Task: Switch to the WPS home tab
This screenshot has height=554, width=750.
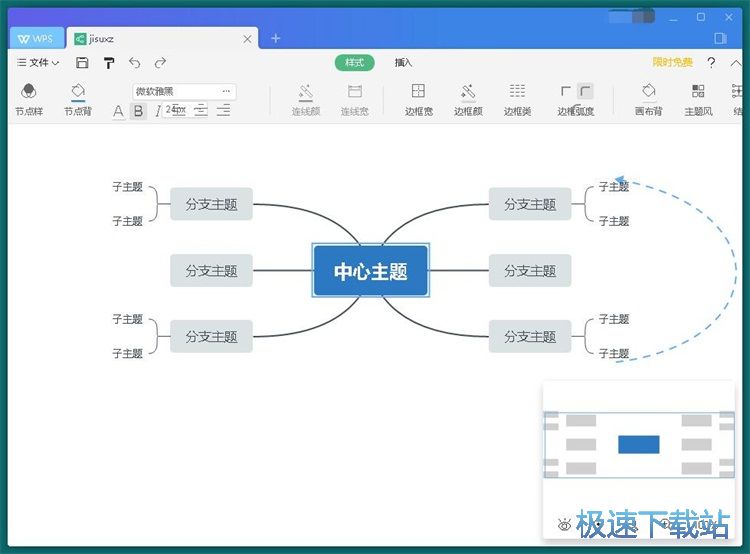Action: pyautogui.click(x=37, y=38)
